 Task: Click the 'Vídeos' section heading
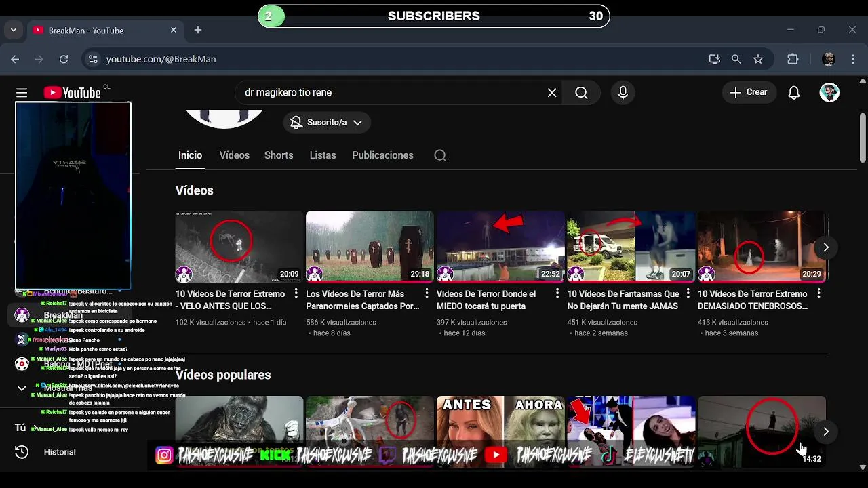click(x=195, y=190)
